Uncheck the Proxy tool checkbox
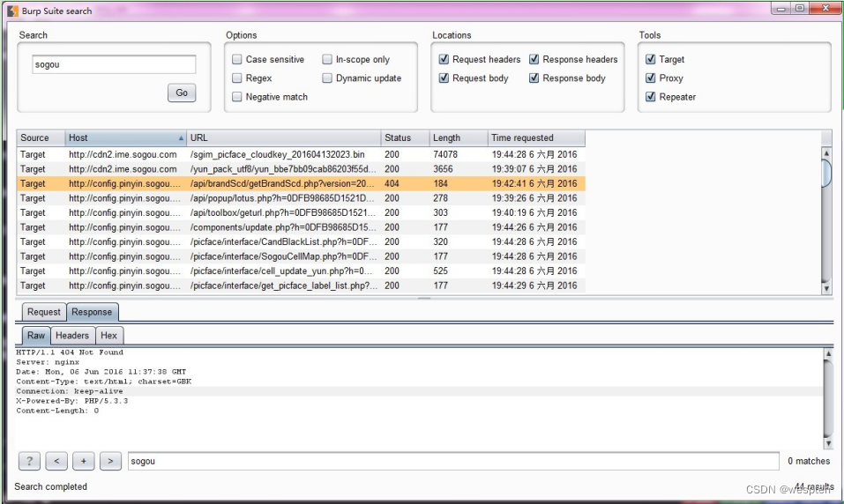Viewport: 844px width, 504px height. point(650,78)
